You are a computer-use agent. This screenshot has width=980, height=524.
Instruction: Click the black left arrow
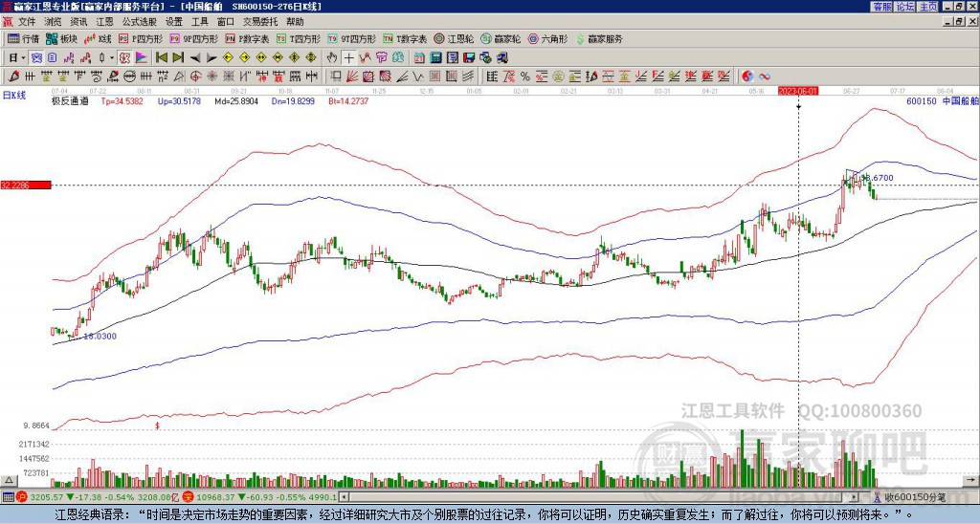(195, 58)
